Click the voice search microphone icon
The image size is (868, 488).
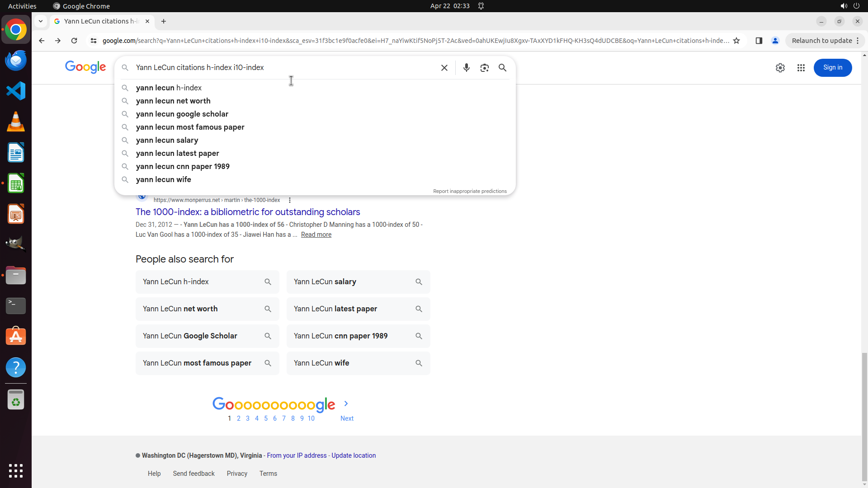pyautogui.click(x=466, y=68)
